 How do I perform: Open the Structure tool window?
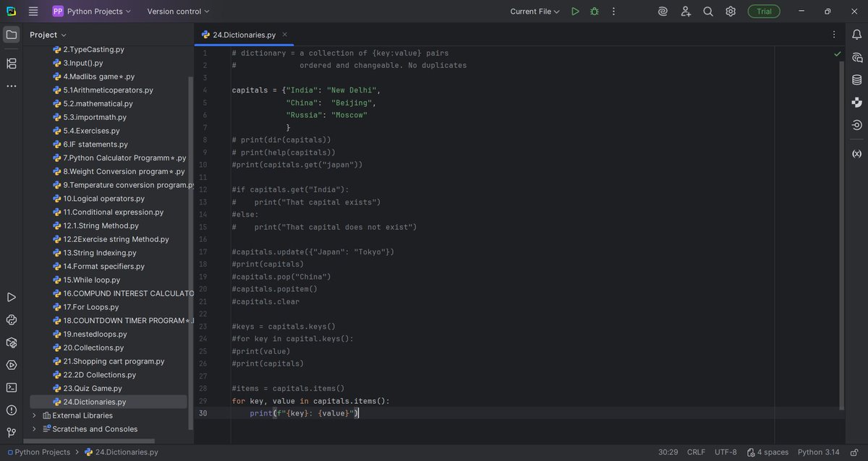click(x=12, y=64)
